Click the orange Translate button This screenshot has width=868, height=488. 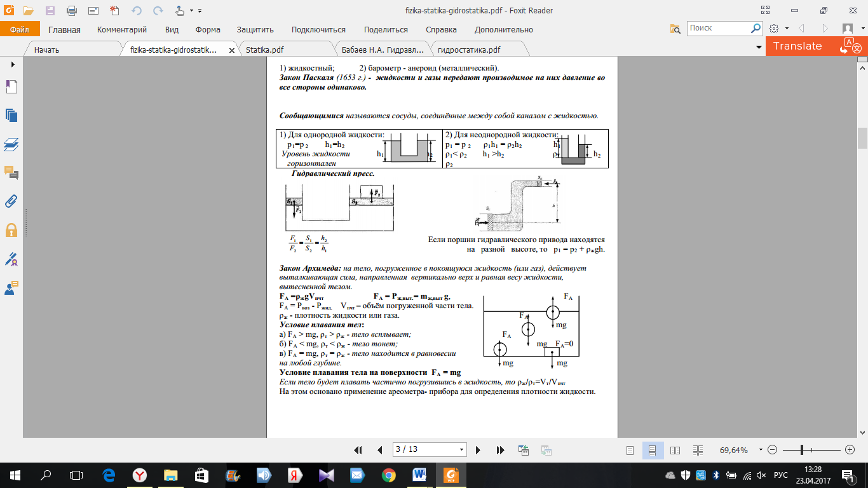click(x=797, y=46)
